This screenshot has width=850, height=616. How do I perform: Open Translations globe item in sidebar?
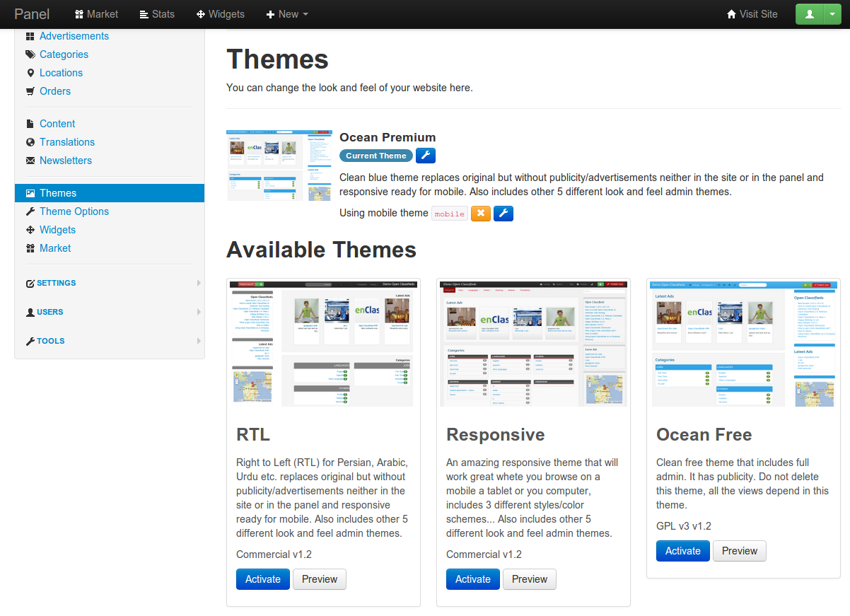click(x=66, y=142)
